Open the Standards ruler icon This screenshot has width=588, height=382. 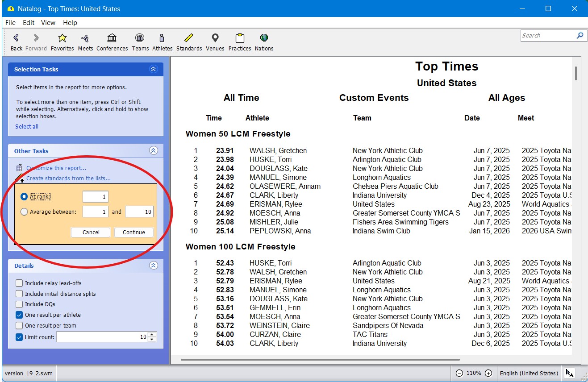(x=189, y=38)
